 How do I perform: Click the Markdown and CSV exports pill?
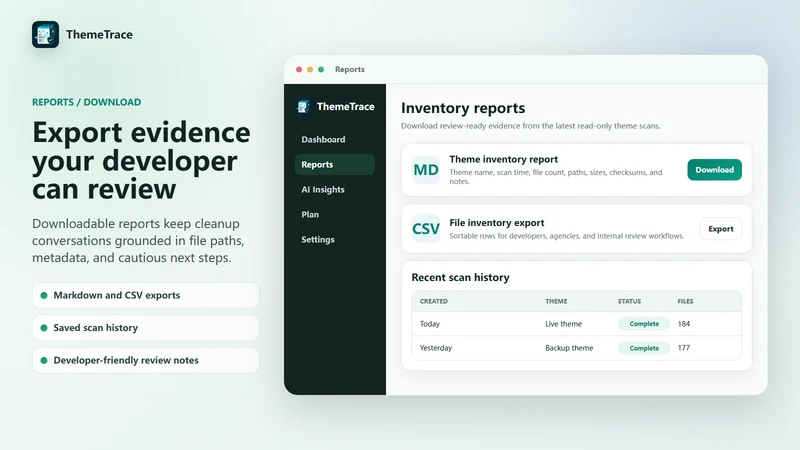(145, 295)
